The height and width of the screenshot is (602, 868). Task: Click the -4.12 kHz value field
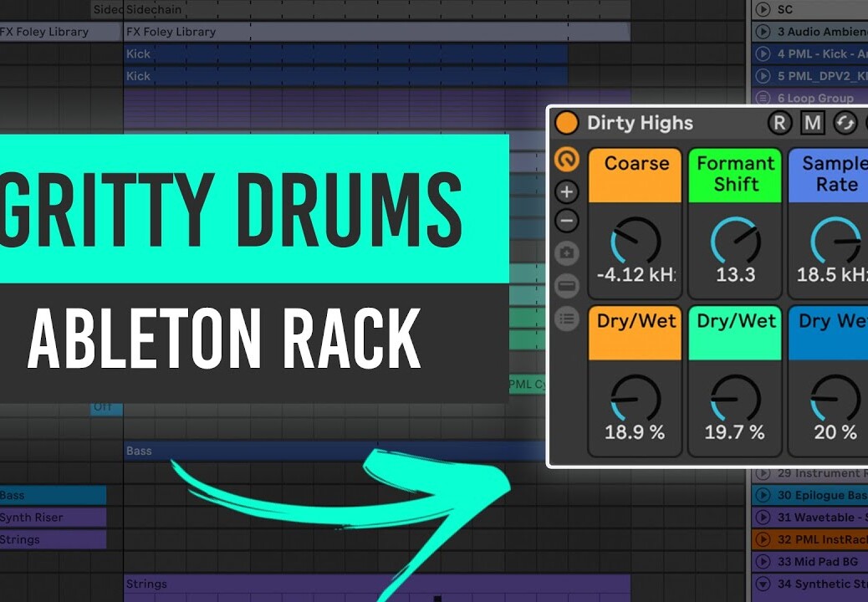point(636,274)
